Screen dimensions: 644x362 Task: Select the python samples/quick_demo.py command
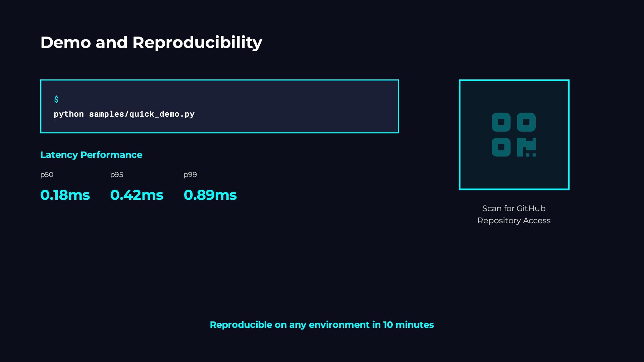(x=124, y=114)
